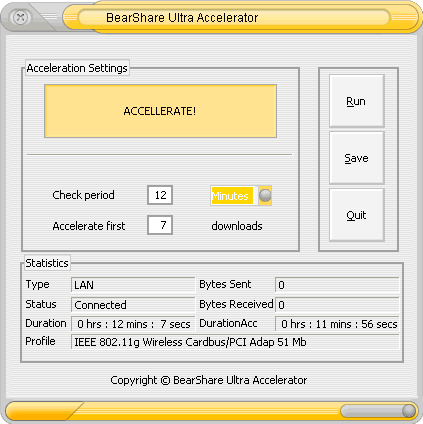
Task: Click the Bytes Sent value field
Action: tap(337, 285)
